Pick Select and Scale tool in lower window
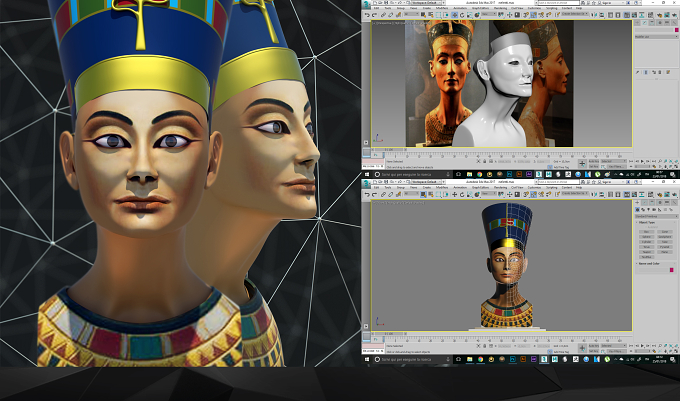 coord(470,194)
